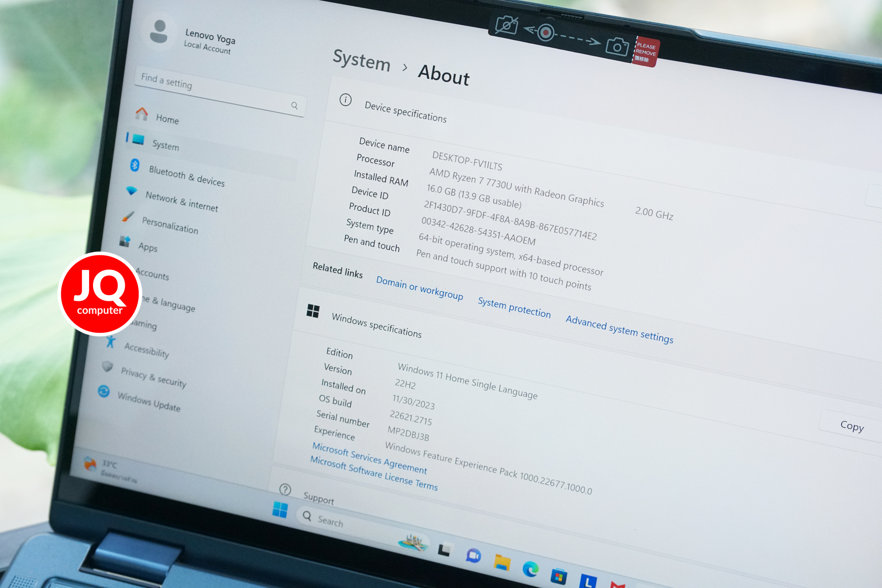Copy the Windows specifications

pos(852,426)
